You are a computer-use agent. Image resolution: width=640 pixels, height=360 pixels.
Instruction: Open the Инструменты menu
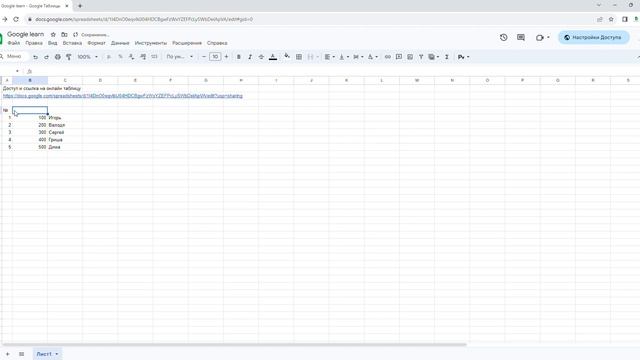[151, 43]
